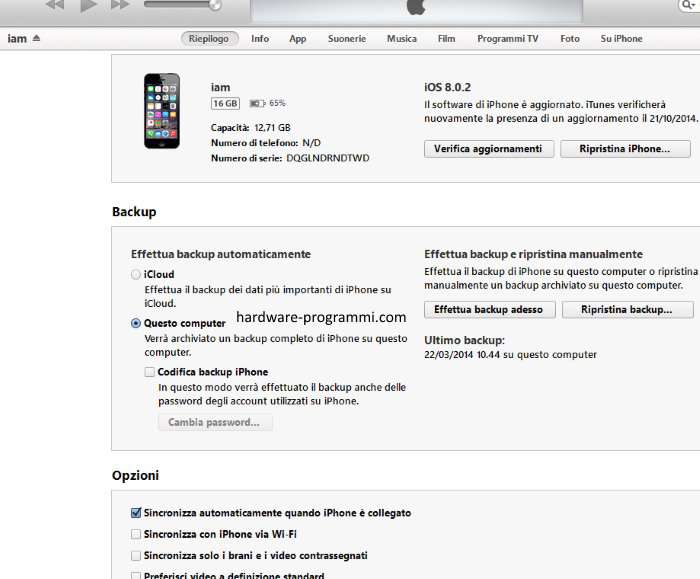Click the last backup date 22/03/2014 text
This screenshot has width=700, height=579.
(510, 354)
